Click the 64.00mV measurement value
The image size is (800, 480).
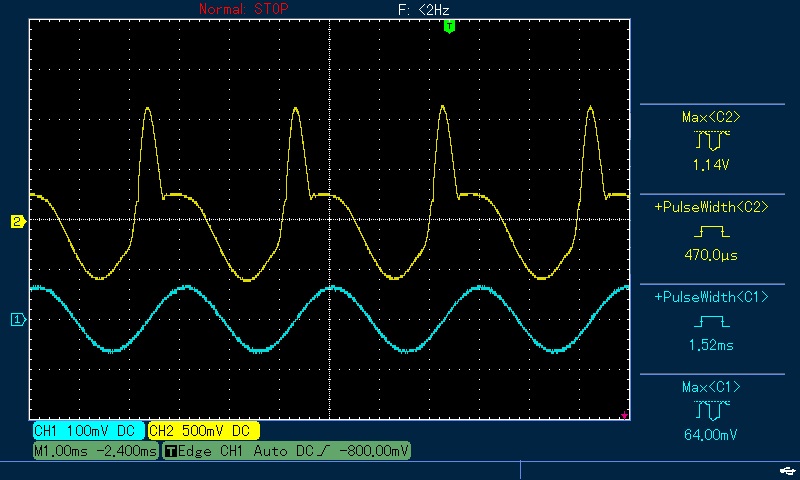[x=711, y=435]
